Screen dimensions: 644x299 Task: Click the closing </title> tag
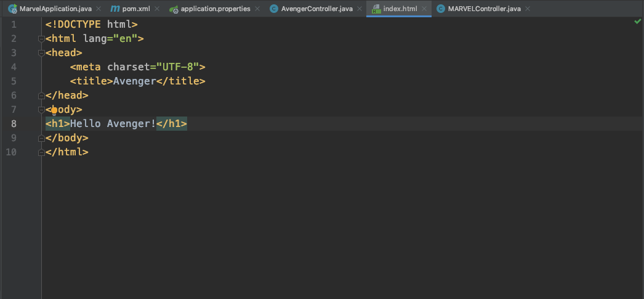tap(181, 81)
